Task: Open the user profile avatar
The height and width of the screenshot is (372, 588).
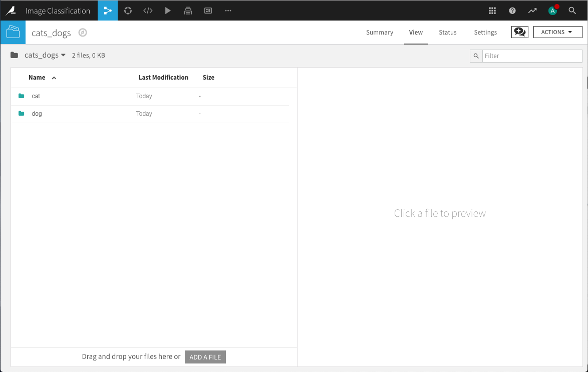Action: (552, 11)
